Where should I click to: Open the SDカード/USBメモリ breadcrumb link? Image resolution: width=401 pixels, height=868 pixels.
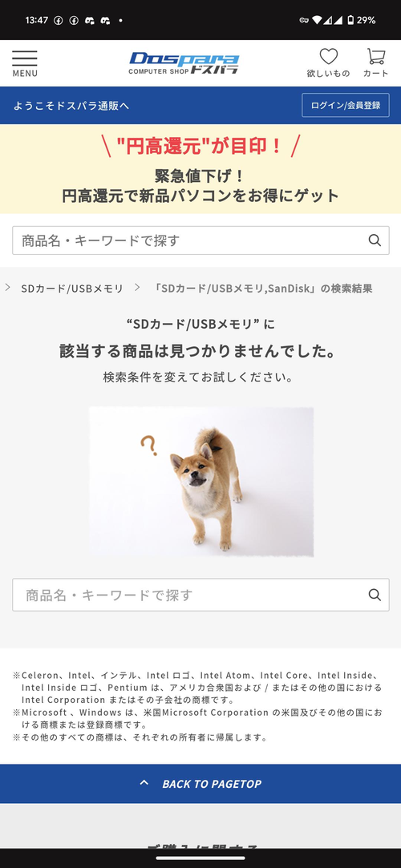click(72, 289)
